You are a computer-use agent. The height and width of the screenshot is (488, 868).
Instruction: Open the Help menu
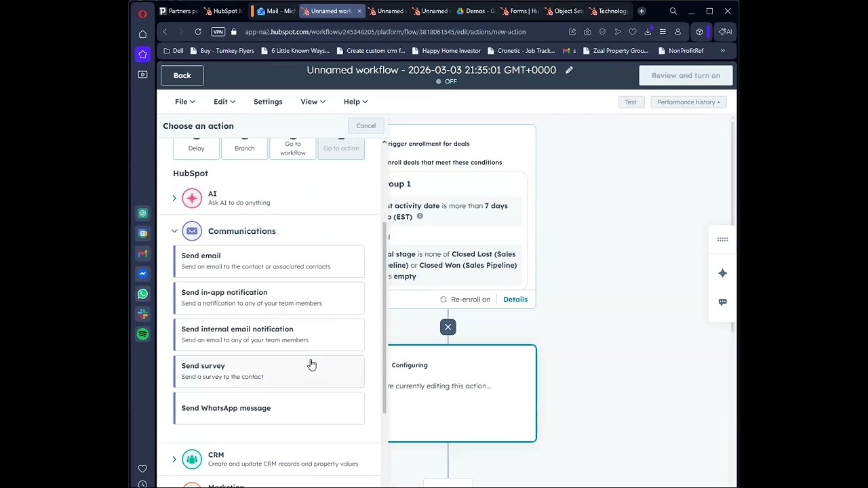click(x=355, y=102)
